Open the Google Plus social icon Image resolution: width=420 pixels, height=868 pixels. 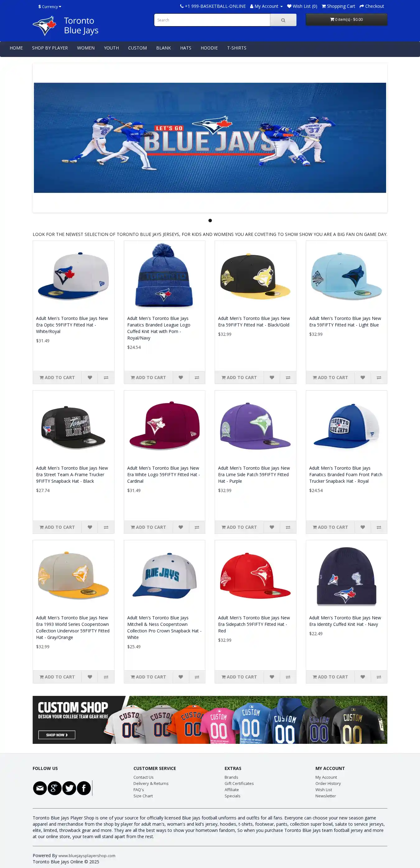[54, 788]
